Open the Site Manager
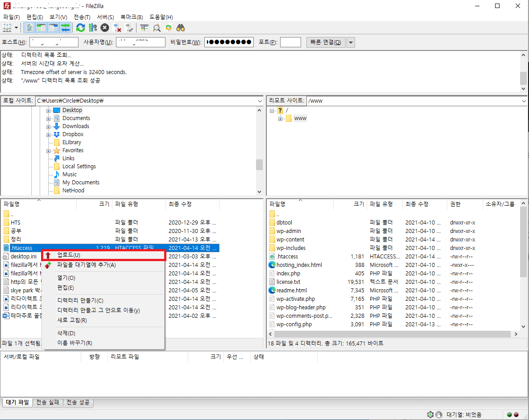 tap(6, 28)
